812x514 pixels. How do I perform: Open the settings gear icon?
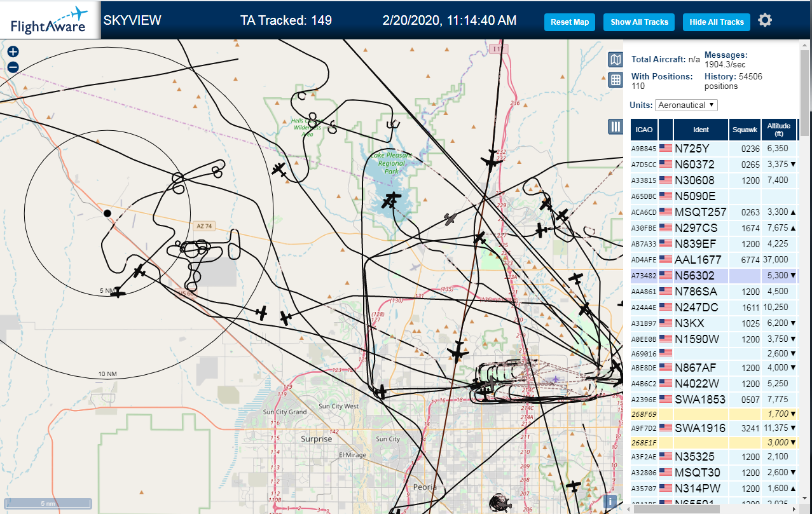[x=765, y=20]
